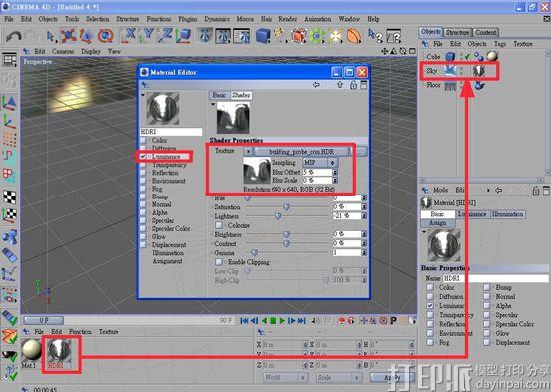The image size is (551, 392).
Task: Click the Sky object icon in Objects manager
Action: pos(450,70)
